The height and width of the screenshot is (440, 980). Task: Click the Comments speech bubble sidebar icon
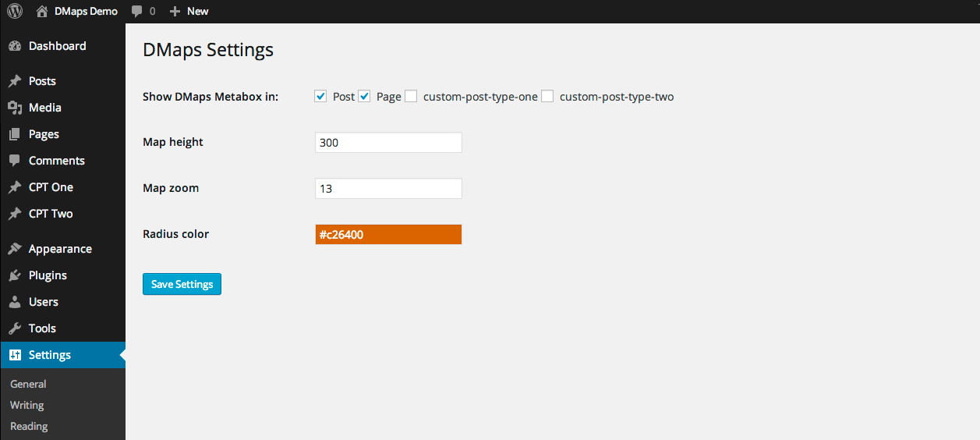click(x=14, y=161)
